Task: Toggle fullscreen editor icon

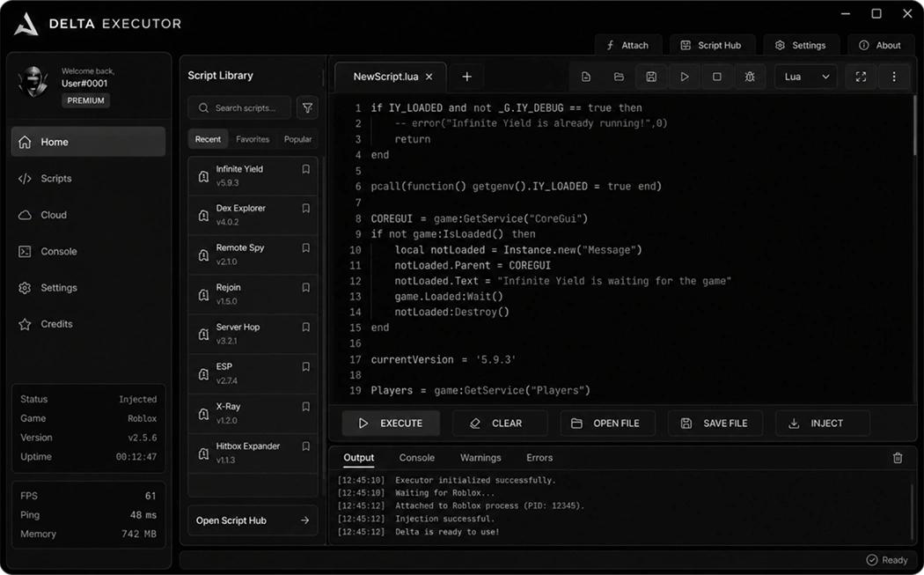Action: tap(861, 77)
